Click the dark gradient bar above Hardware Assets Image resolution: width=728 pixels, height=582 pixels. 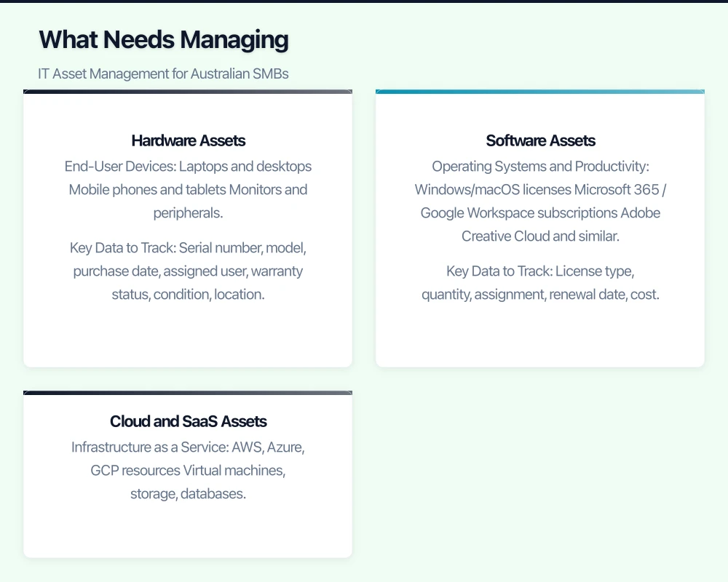(x=188, y=91)
